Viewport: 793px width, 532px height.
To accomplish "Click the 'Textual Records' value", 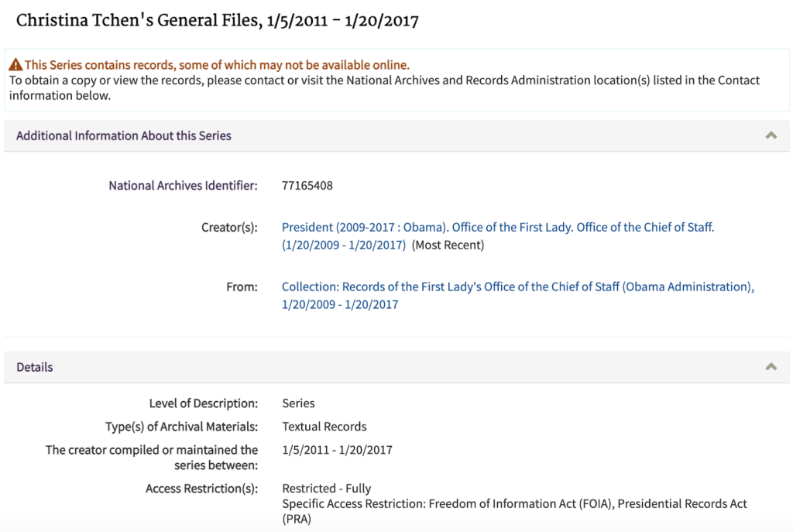I will pyautogui.click(x=324, y=427).
